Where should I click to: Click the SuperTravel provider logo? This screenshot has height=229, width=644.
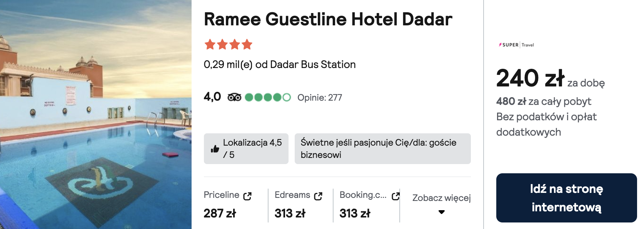tap(516, 45)
